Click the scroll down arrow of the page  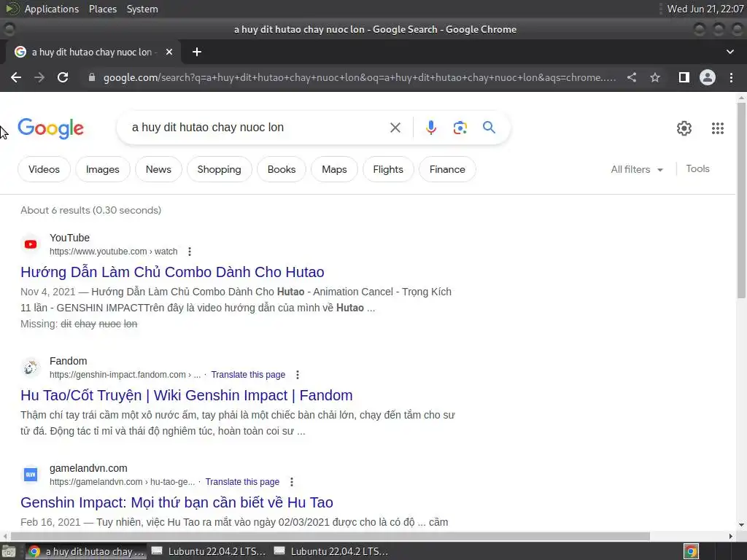[741, 525]
